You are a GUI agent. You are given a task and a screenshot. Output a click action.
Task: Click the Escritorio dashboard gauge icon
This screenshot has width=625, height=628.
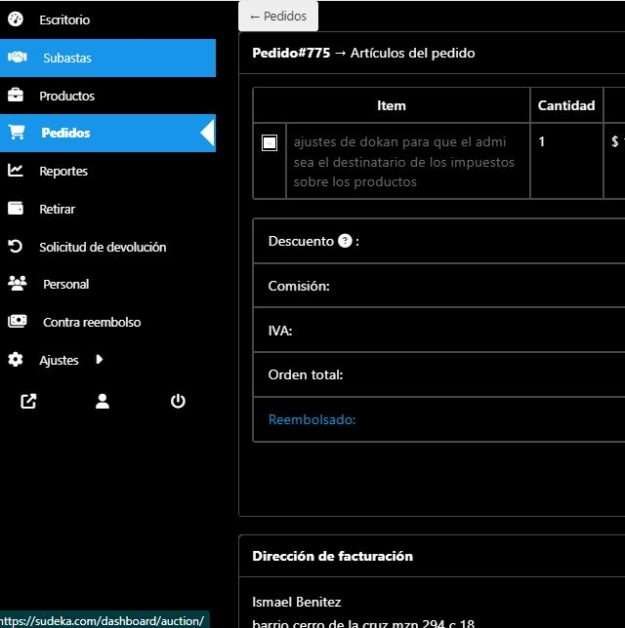[x=16, y=19]
